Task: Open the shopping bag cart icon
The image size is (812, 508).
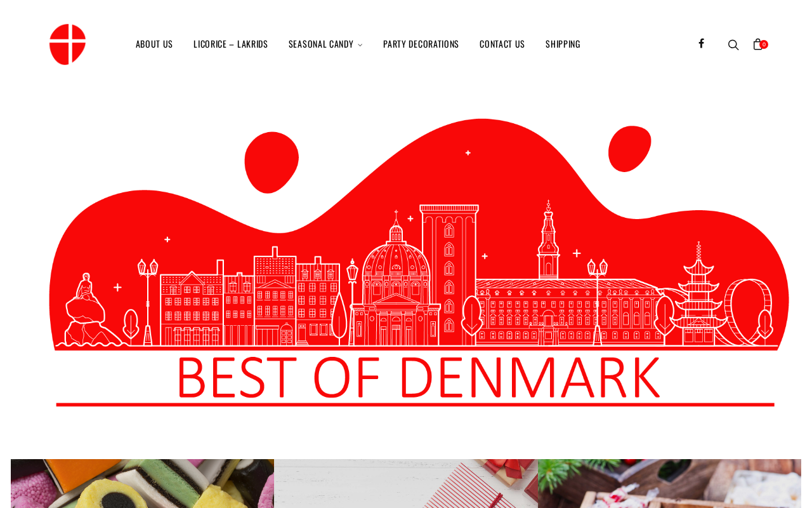Action: (x=757, y=44)
